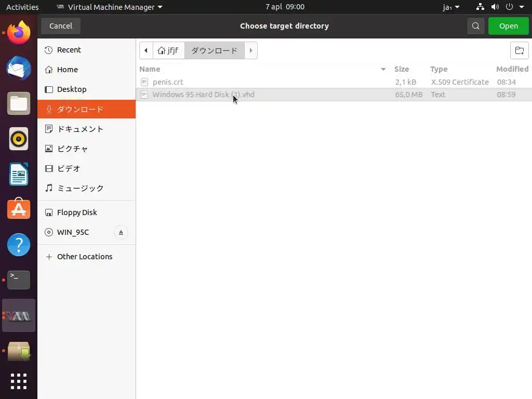Click the ダウンロード path bar button
This screenshot has width=532, height=399.
[215, 50]
